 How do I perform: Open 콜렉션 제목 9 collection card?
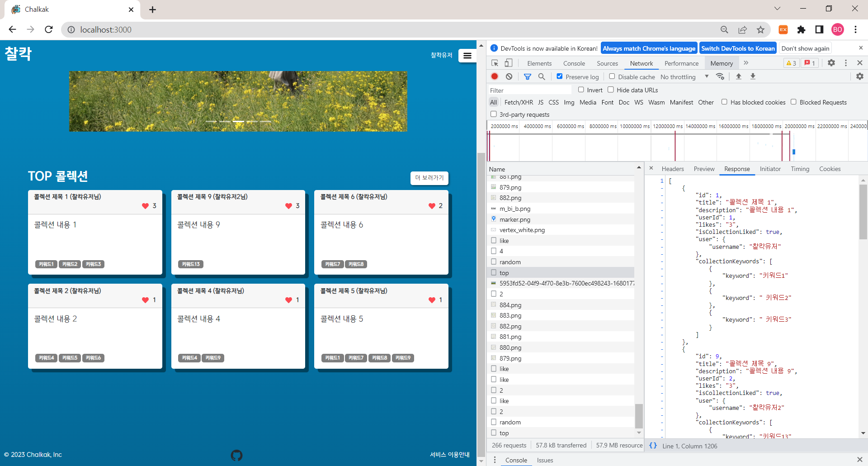(x=238, y=232)
